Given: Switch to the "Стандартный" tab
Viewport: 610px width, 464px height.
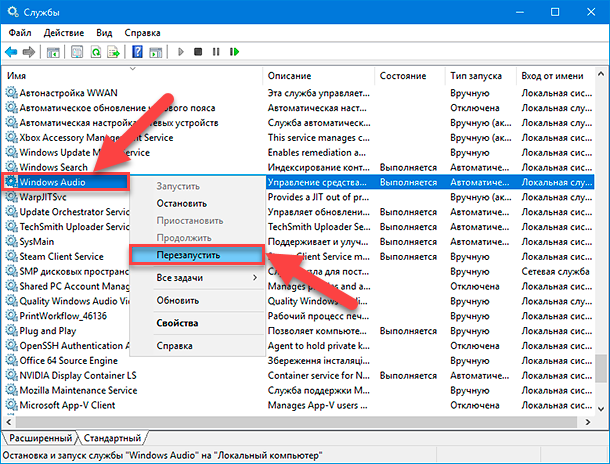Looking at the screenshot, I should click(111, 438).
